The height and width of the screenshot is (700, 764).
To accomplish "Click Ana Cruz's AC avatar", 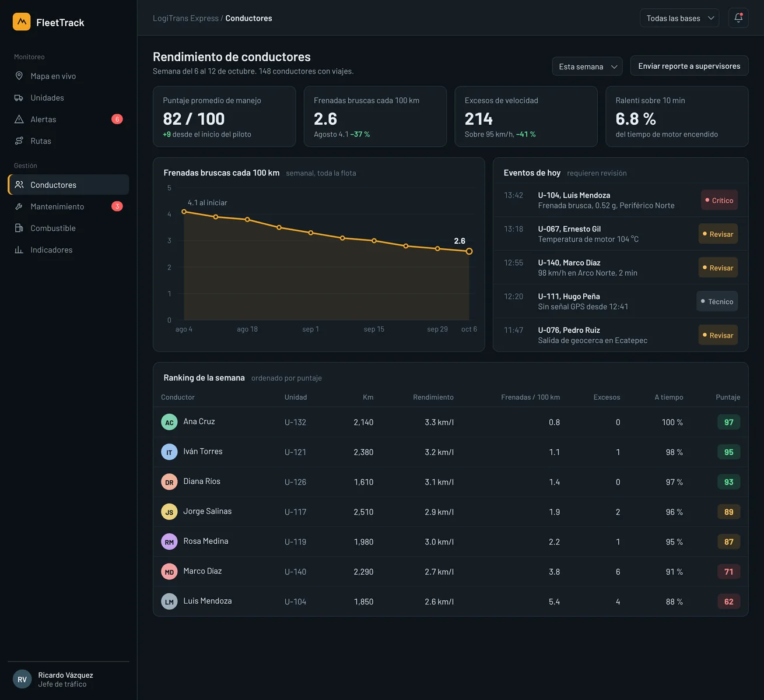I will pyautogui.click(x=169, y=422).
